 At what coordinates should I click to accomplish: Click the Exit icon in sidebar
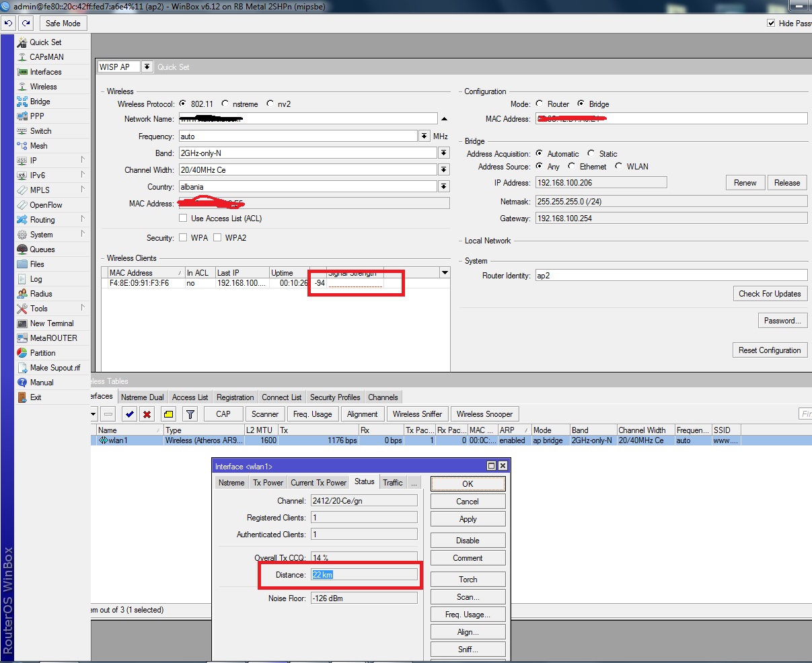(22, 397)
